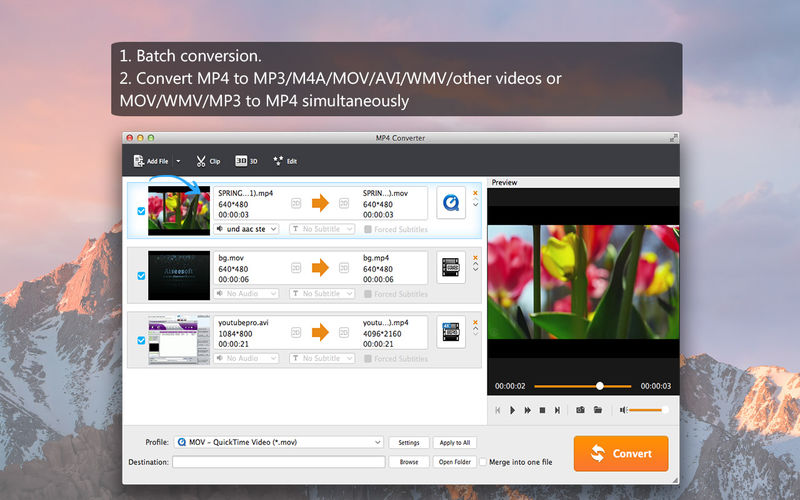Click the Settings button
The width and height of the screenshot is (800, 500).
409,443
